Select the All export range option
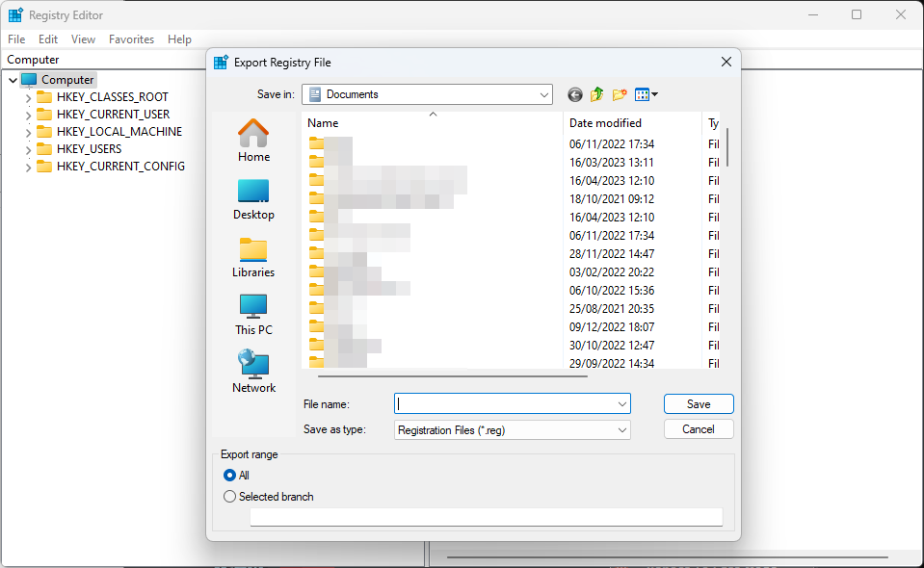Viewport: 924px width, 568px height. pos(229,476)
